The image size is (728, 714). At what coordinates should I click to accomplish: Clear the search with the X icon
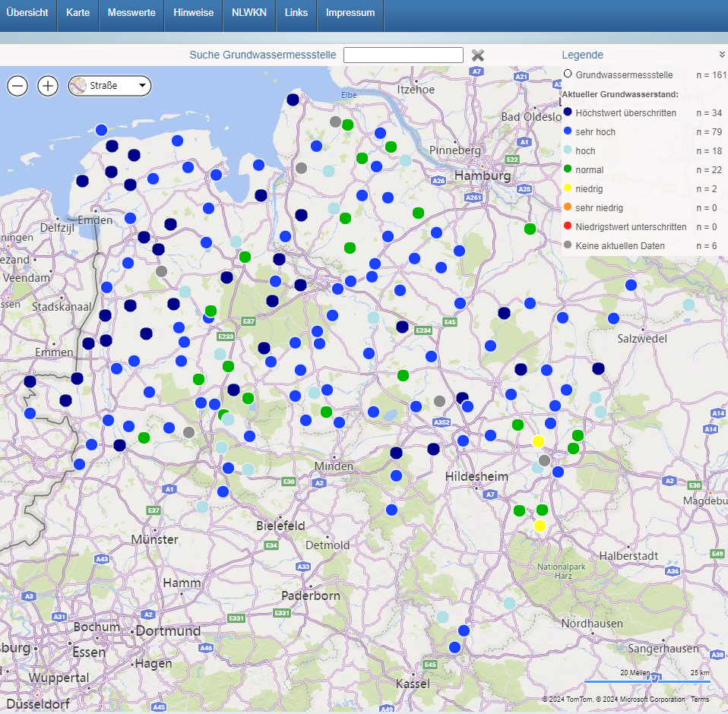pos(478,55)
